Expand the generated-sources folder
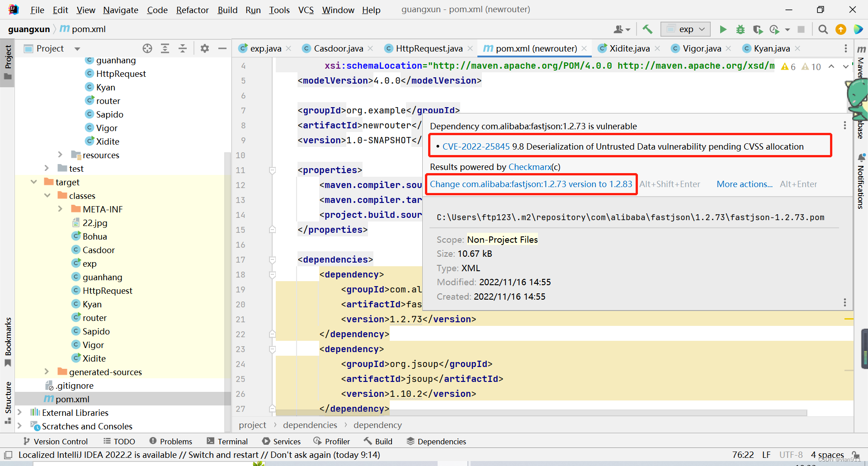Image resolution: width=868 pixels, height=466 pixels. pos(47,372)
